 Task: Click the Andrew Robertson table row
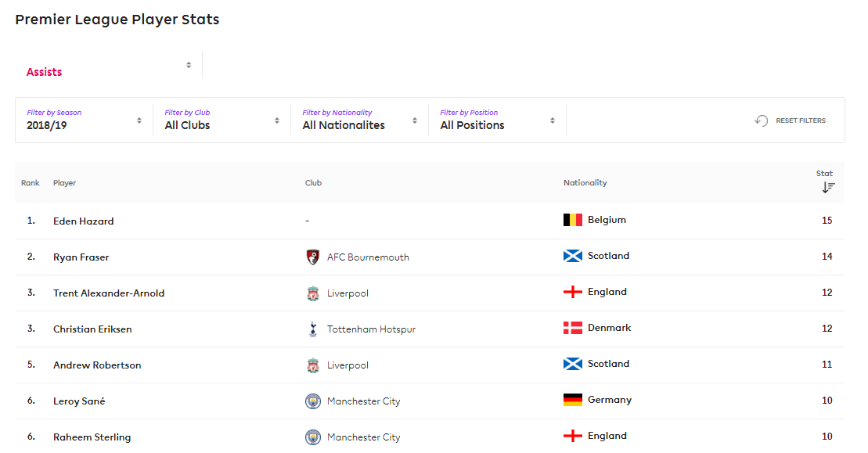430,365
